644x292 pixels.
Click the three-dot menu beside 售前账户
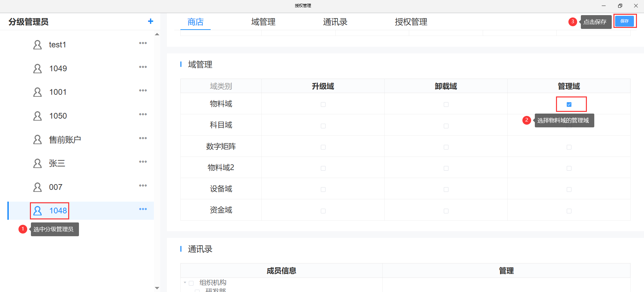143,138
